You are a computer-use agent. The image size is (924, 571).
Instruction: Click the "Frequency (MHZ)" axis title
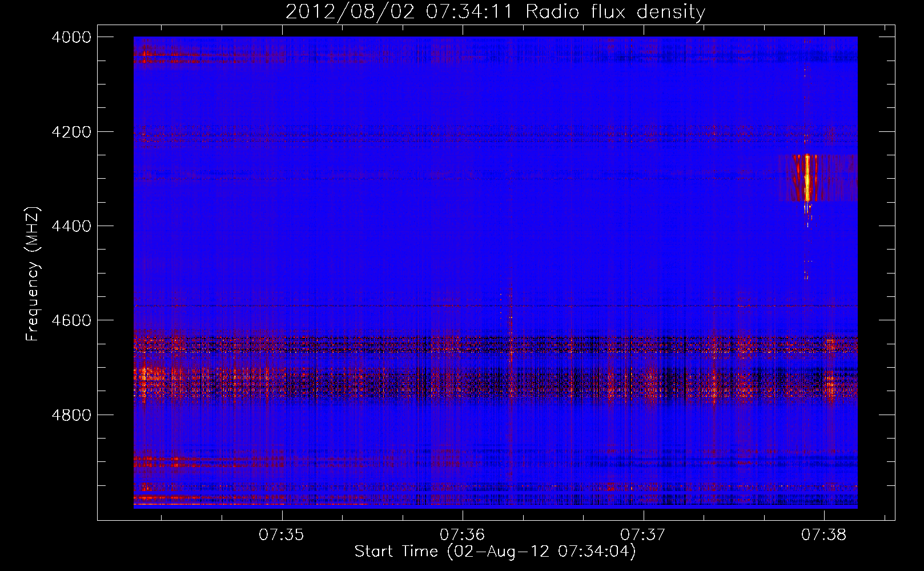(x=33, y=274)
